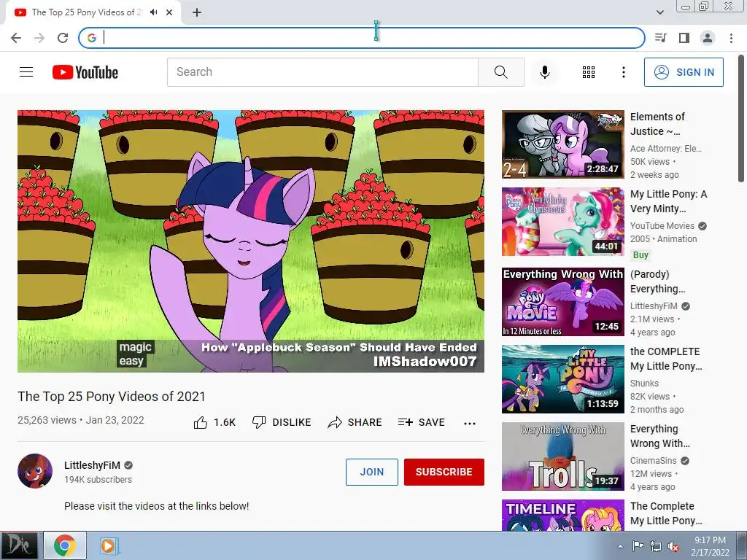Click the JOIN button
The width and height of the screenshot is (747, 560).
(x=371, y=472)
